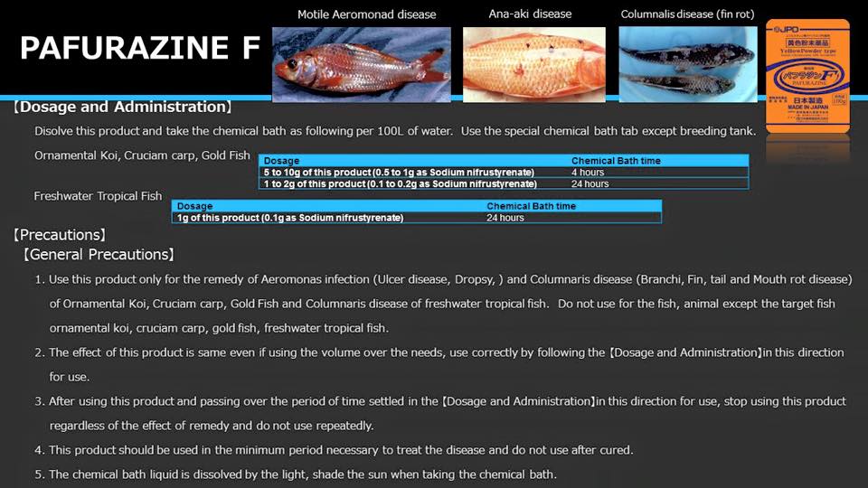Click the orange Pafurazine F product package image

(x=807, y=76)
